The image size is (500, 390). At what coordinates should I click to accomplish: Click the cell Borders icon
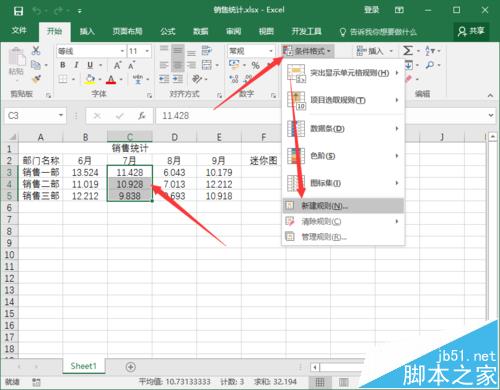click(63, 79)
